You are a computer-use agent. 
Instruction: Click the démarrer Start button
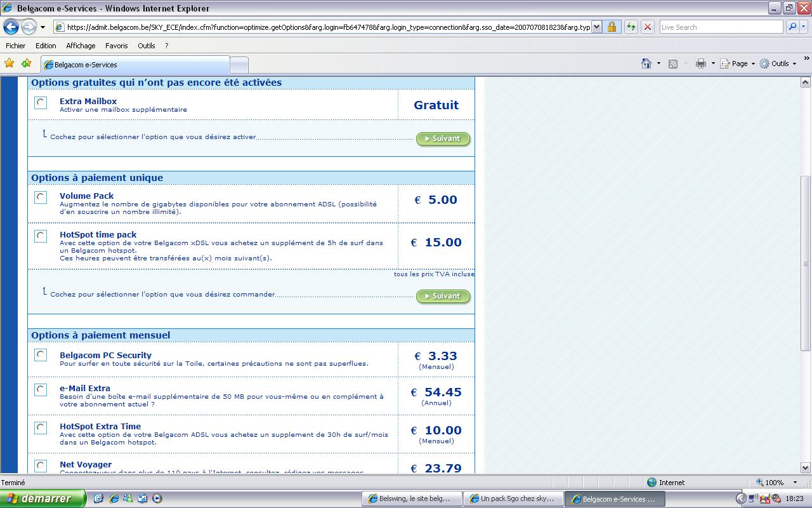coord(43,498)
